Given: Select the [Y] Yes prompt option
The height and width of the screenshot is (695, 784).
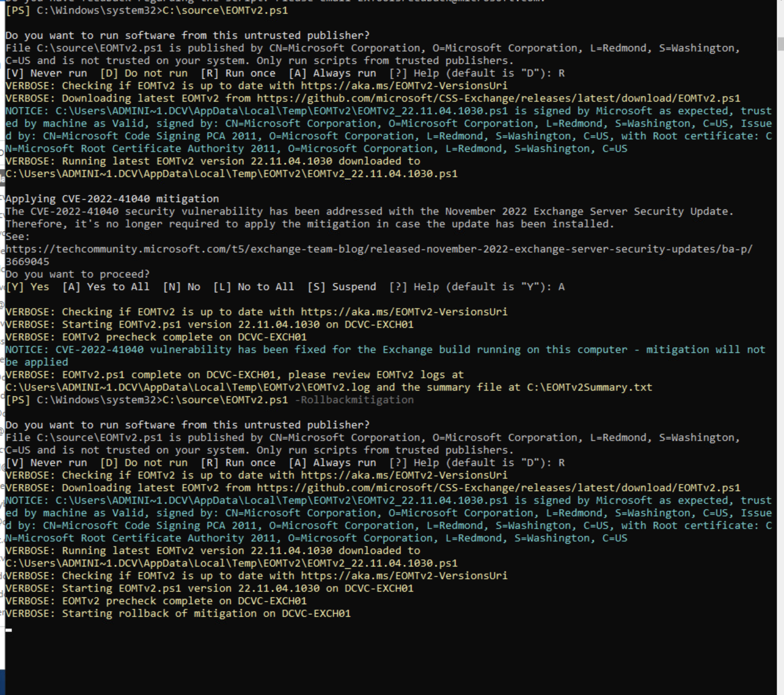Looking at the screenshot, I should click(27, 287).
